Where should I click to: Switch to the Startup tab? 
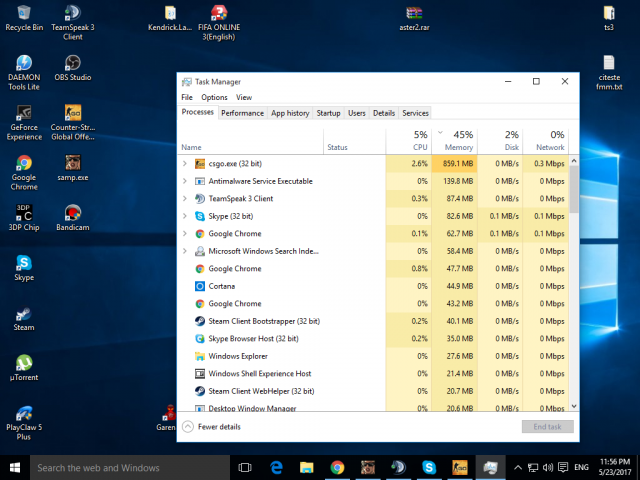point(328,113)
